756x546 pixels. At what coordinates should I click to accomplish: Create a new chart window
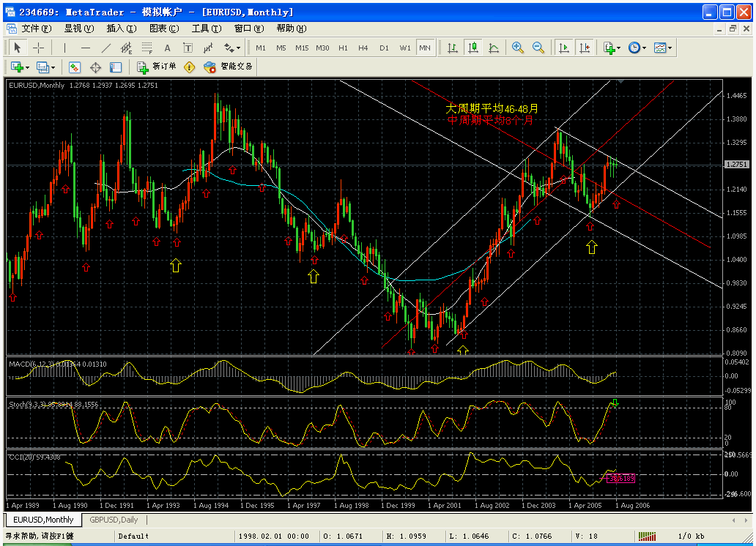pos(17,67)
